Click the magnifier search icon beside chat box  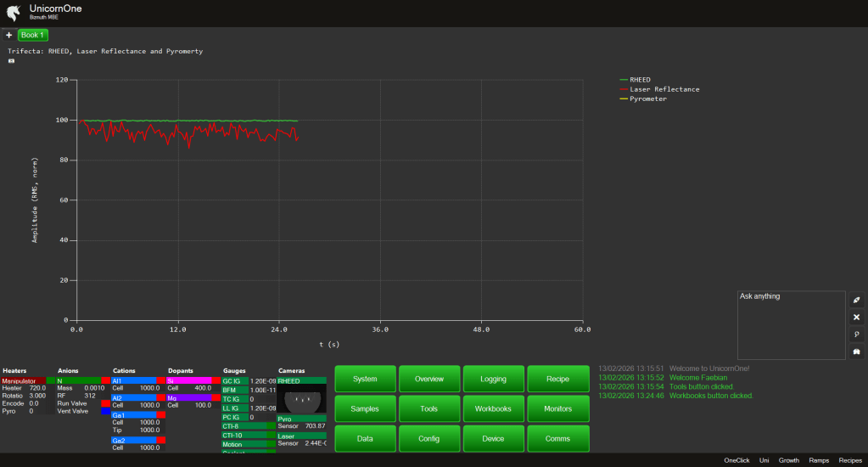pyautogui.click(x=856, y=335)
